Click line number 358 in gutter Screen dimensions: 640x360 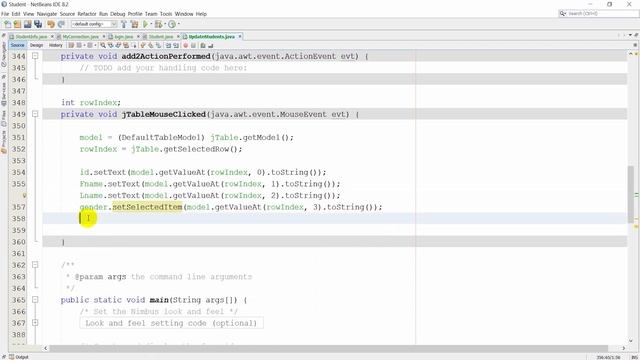[x=18, y=219]
